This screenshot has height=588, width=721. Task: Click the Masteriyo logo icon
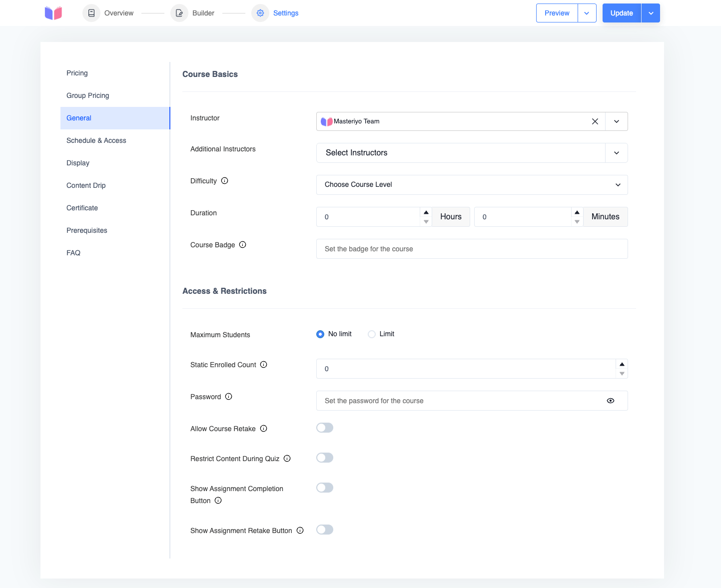[x=53, y=13]
